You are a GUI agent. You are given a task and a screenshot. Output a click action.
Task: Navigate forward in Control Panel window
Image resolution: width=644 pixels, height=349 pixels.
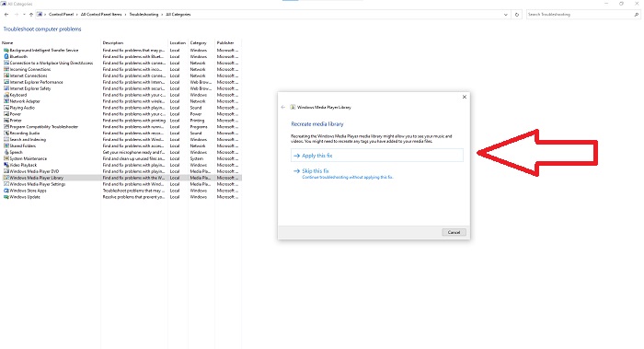tap(16, 15)
